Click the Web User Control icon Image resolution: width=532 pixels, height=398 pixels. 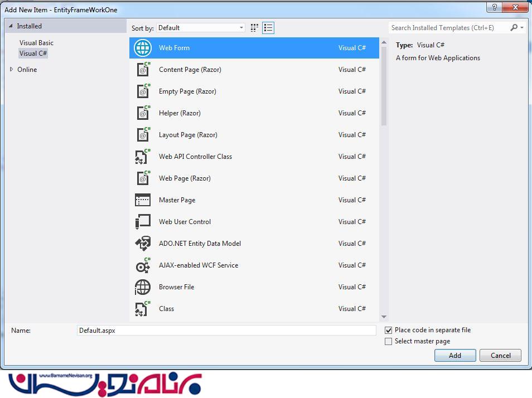pyautogui.click(x=143, y=222)
